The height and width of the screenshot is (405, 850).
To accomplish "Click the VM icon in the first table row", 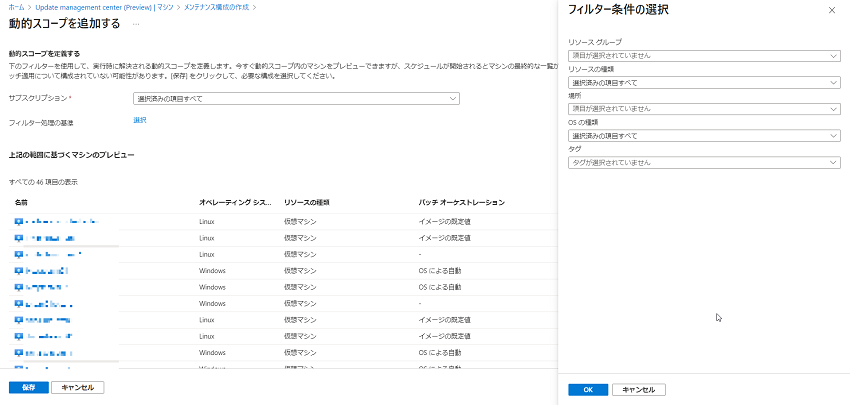I will [19, 221].
